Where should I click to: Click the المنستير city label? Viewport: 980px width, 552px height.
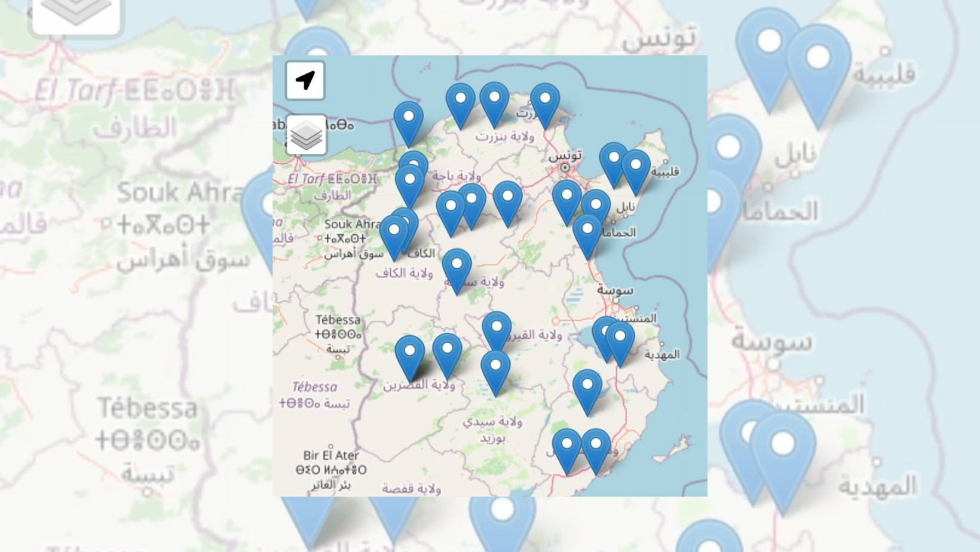point(638,318)
